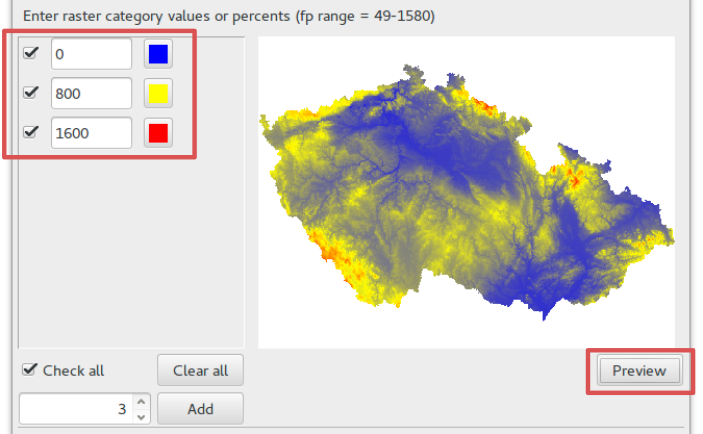Image resolution: width=703 pixels, height=434 pixels.
Task: Uncheck the checkbox beside value 0
Action: click(x=30, y=53)
